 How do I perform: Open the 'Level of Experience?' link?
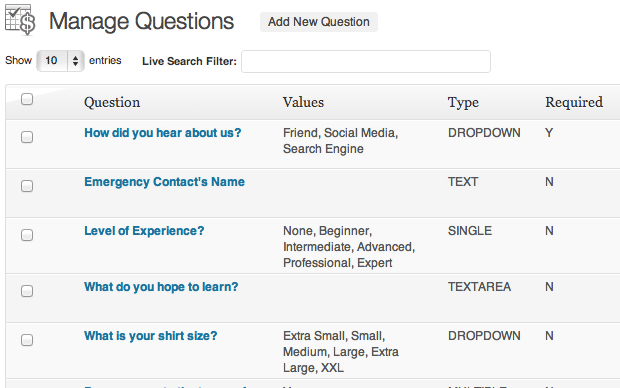pyautogui.click(x=144, y=231)
